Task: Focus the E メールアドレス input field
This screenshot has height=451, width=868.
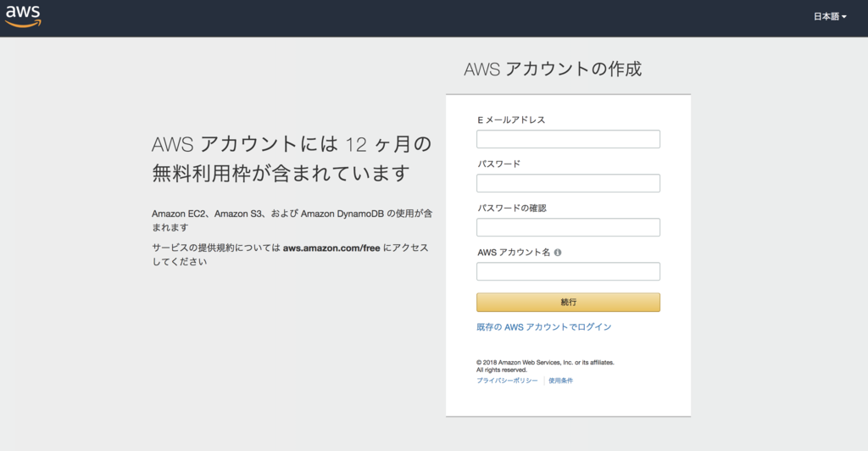Action: coord(568,139)
